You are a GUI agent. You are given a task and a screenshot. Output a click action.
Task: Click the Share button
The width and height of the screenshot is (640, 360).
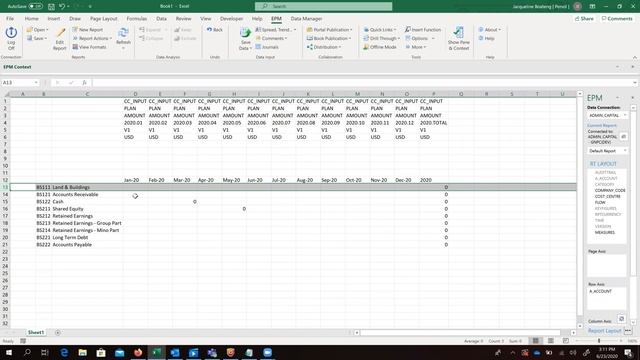(584, 19)
